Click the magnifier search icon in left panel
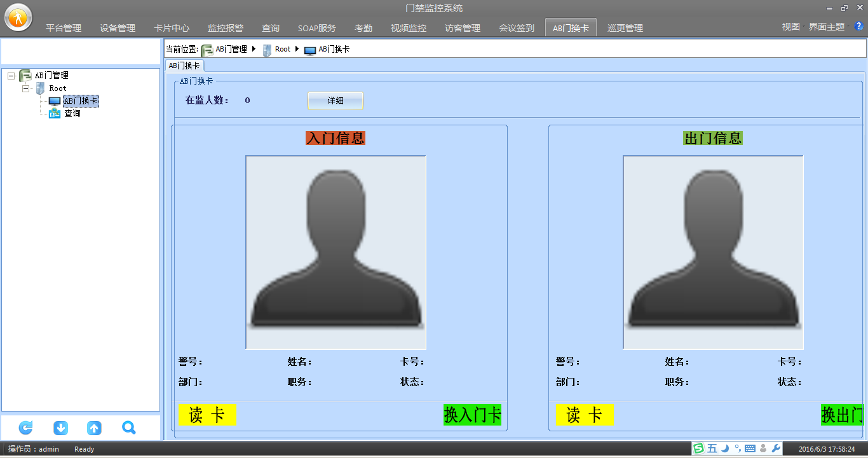868x458 pixels. [x=129, y=428]
